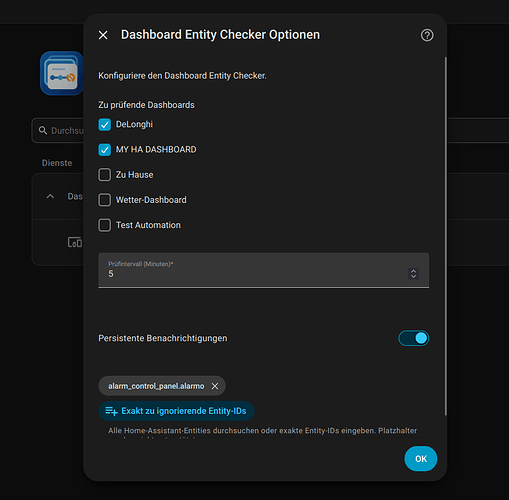The height and width of the screenshot is (500, 509).
Task: Focus the Prüfintervall (Minuten) input field
Action: point(263,270)
